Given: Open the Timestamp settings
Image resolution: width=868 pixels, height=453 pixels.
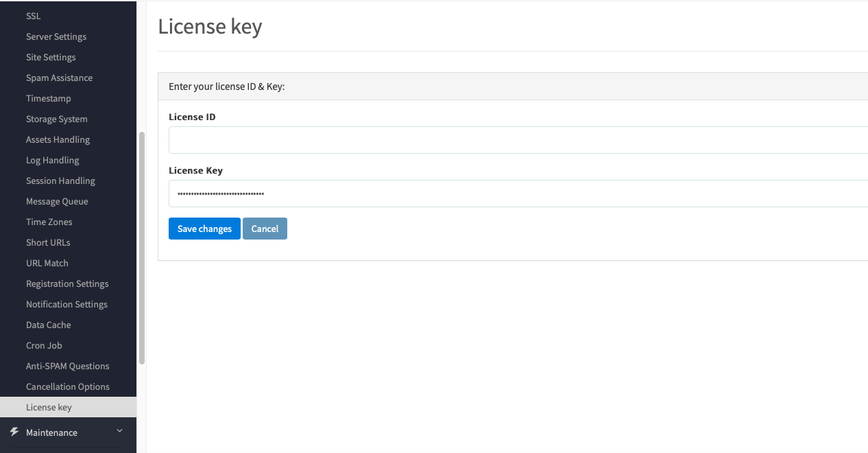Looking at the screenshot, I should 49,98.
